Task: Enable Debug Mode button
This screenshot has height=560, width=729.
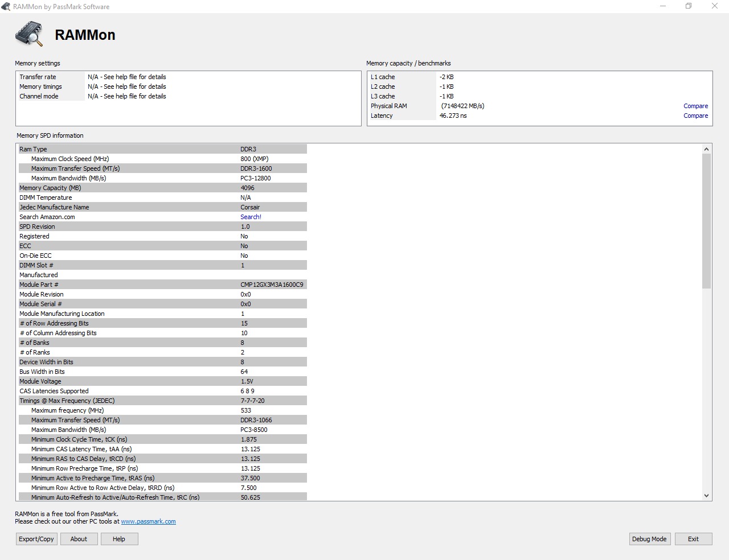Action: (649, 539)
